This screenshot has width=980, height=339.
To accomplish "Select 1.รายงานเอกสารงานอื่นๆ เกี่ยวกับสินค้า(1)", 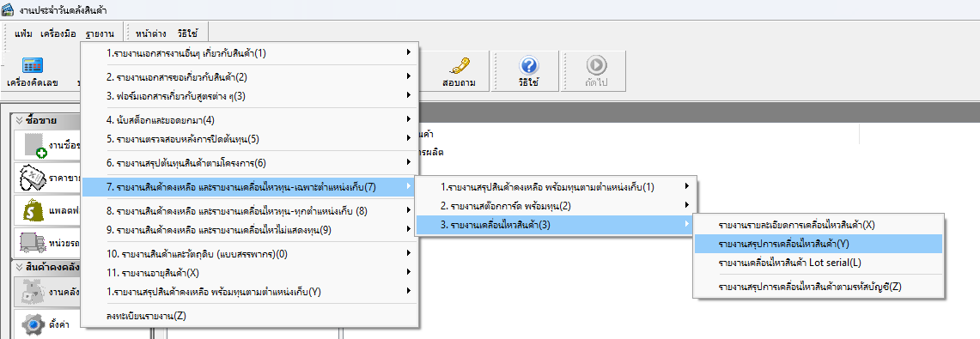I will (250, 53).
